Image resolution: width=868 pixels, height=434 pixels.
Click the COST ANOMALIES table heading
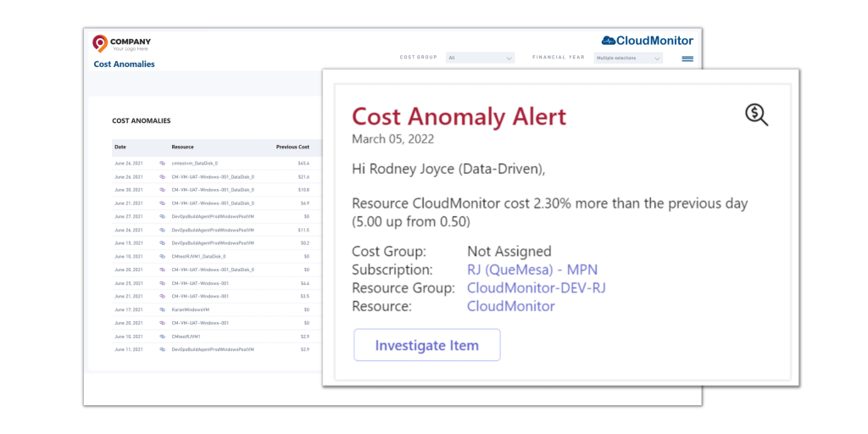click(142, 120)
